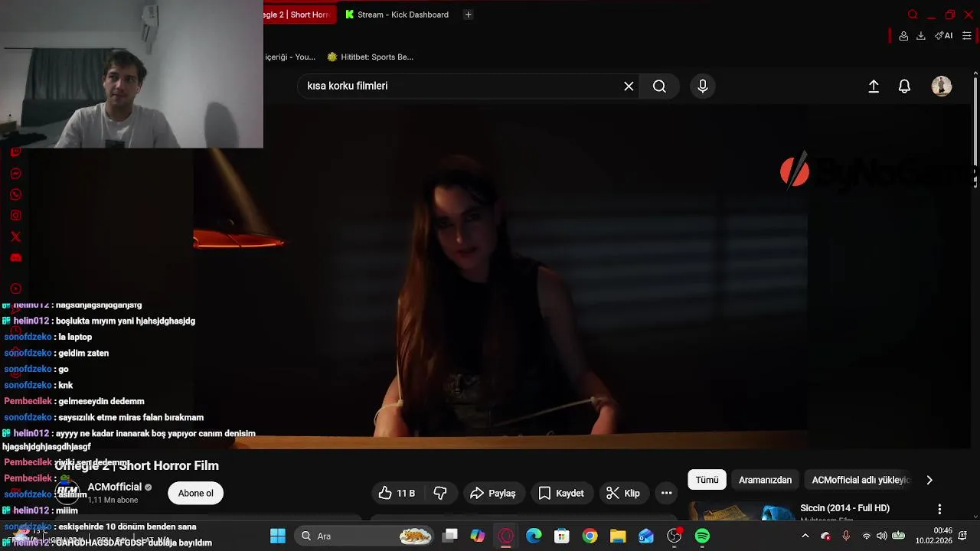Open the Opera AI assistant icon
This screenshot has width=980, height=551.
point(944,36)
